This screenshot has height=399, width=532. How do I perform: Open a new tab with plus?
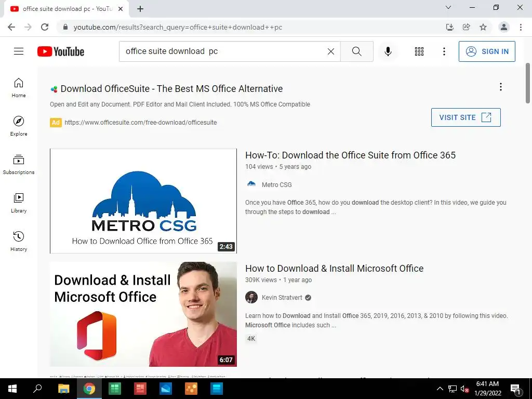[140, 9]
